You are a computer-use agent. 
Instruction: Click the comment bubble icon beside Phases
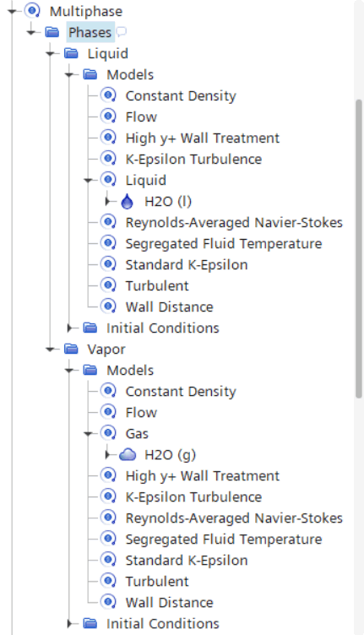tap(121, 32)
